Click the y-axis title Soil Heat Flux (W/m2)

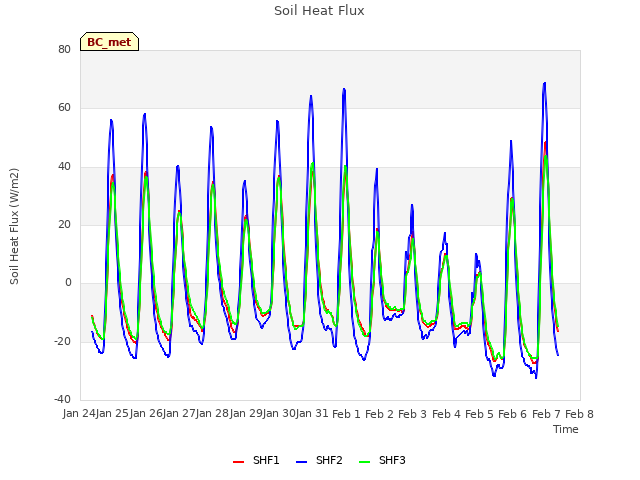14,226
